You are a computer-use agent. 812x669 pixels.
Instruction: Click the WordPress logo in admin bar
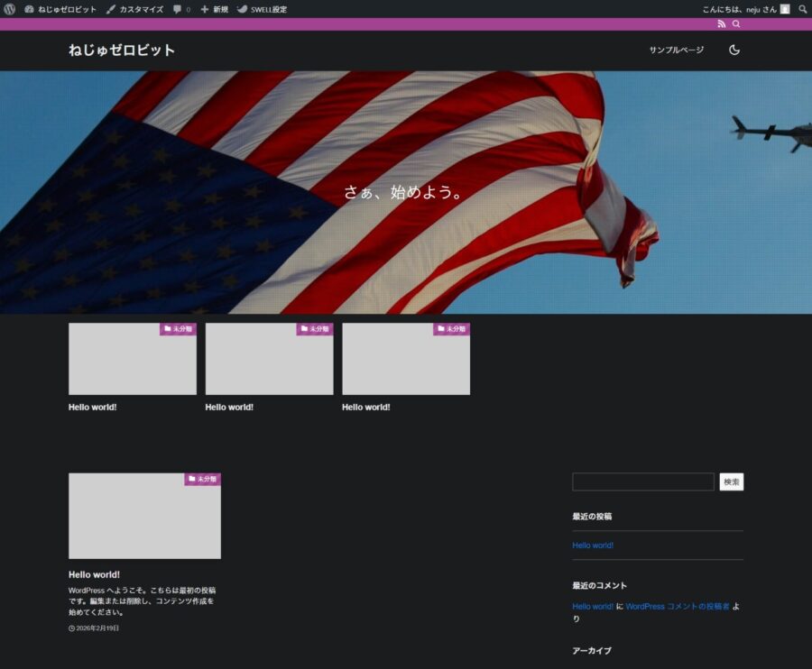(x=10, y=9)
